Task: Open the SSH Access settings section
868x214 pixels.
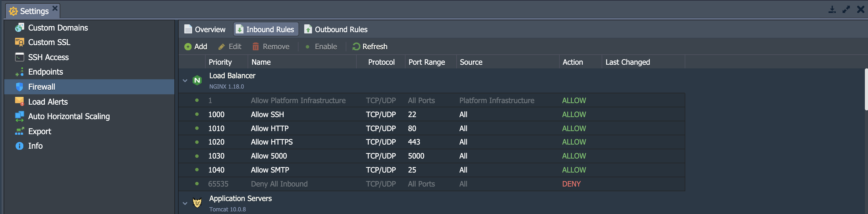Action: [89, 57]
